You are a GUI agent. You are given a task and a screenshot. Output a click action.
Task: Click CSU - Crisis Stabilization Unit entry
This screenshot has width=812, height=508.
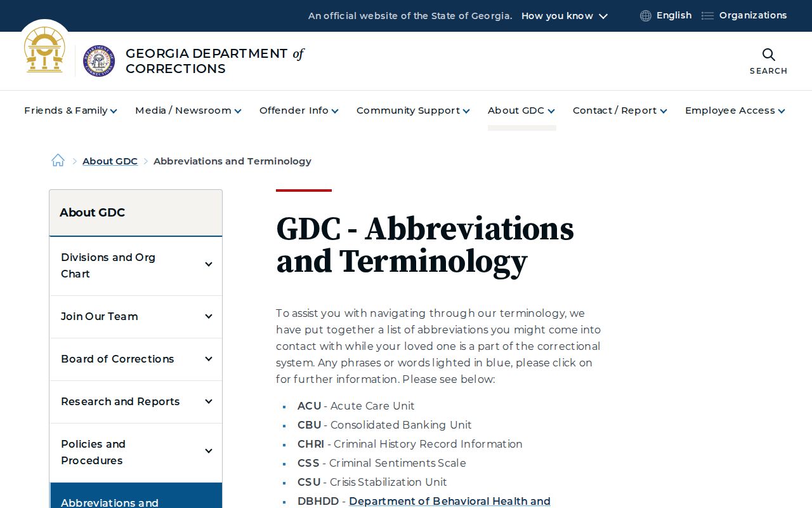372,482
